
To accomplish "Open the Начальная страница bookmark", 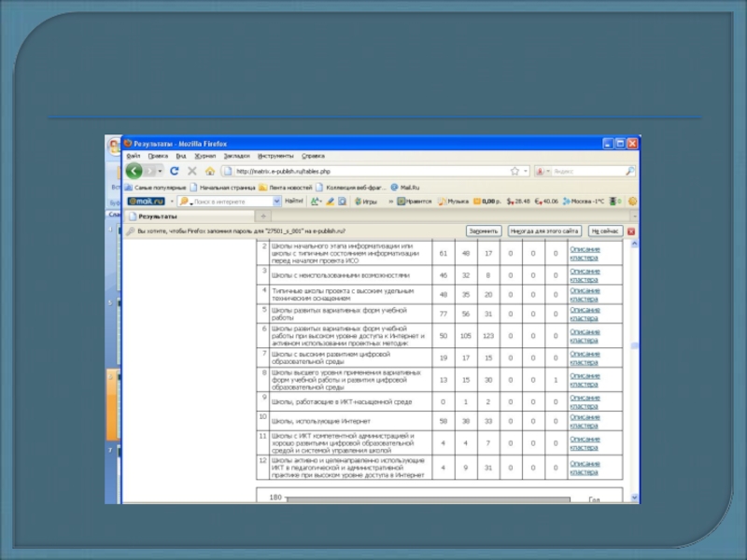I will (222, 188).
